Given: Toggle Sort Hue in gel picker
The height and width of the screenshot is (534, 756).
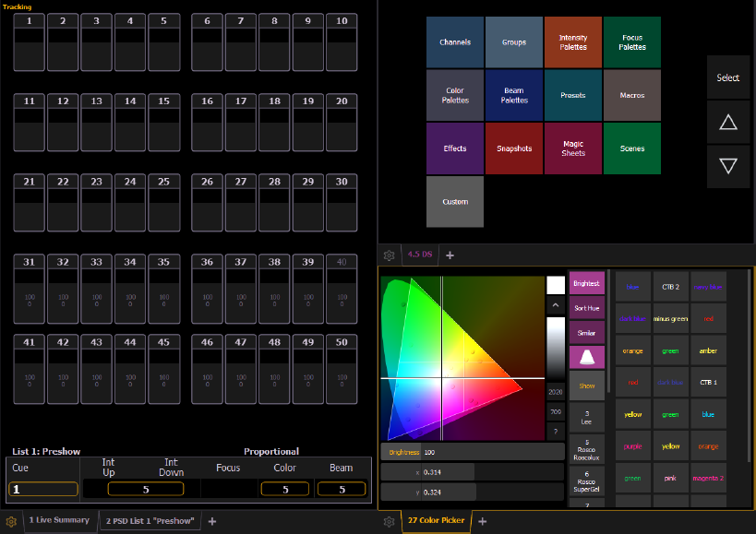Looking at the screenshot, I should pyautogui.click(x=586, y=308).
